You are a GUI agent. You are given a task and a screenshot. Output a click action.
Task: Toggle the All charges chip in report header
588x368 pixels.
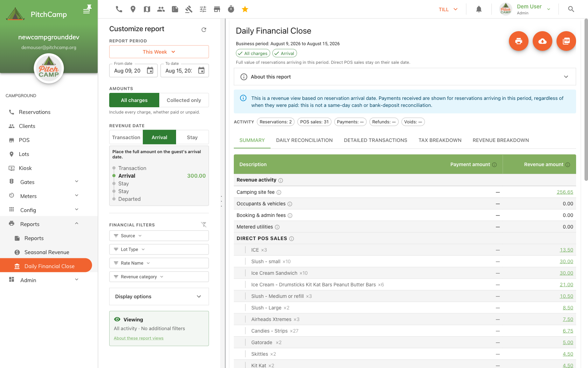253,53
